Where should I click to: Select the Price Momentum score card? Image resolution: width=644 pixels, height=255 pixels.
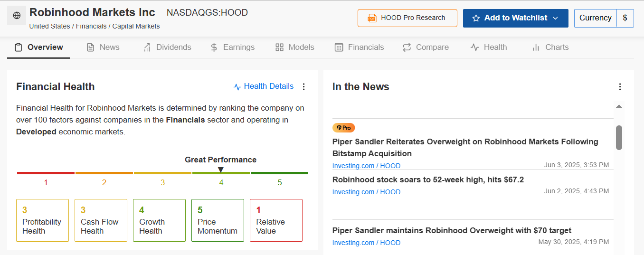point(218,220)
